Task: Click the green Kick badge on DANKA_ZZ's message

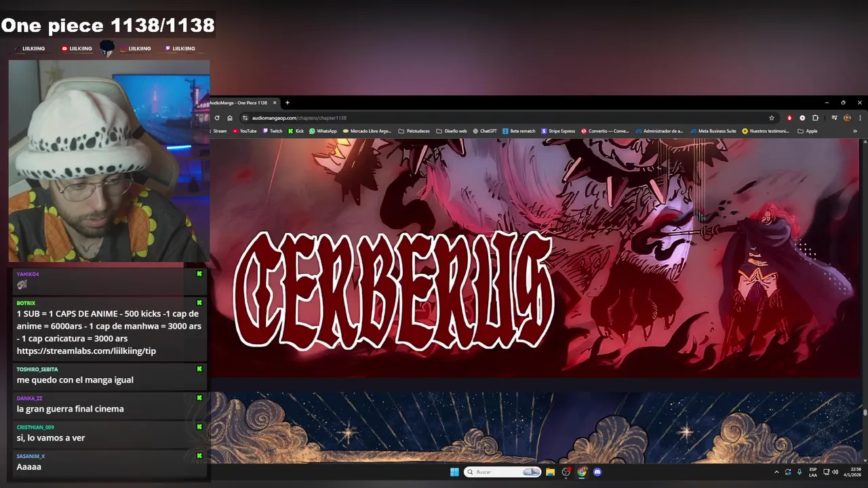Action: coord(199,398)
